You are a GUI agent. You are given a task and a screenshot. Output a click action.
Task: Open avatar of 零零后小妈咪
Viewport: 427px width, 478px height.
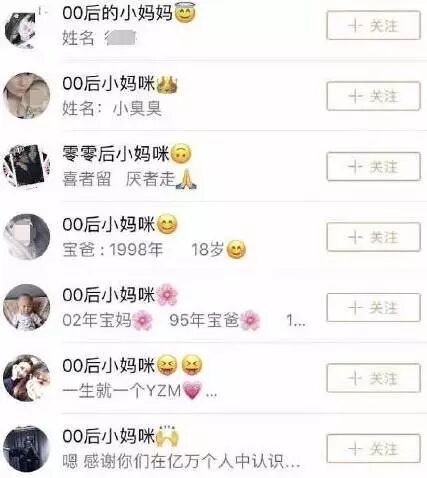pos(27,166)
